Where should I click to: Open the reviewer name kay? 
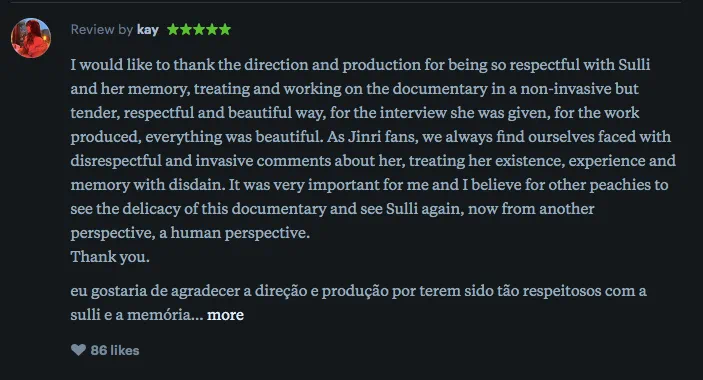coord(148,30)
